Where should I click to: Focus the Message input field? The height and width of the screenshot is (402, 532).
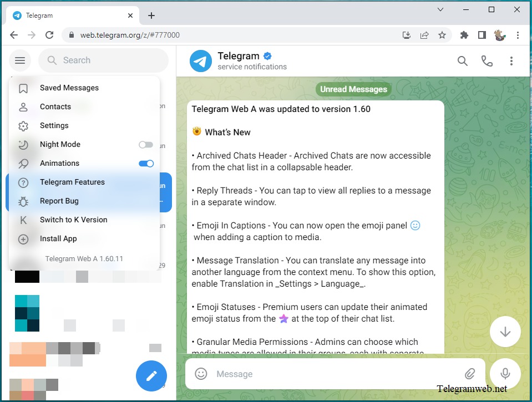[x=333, y=374]
